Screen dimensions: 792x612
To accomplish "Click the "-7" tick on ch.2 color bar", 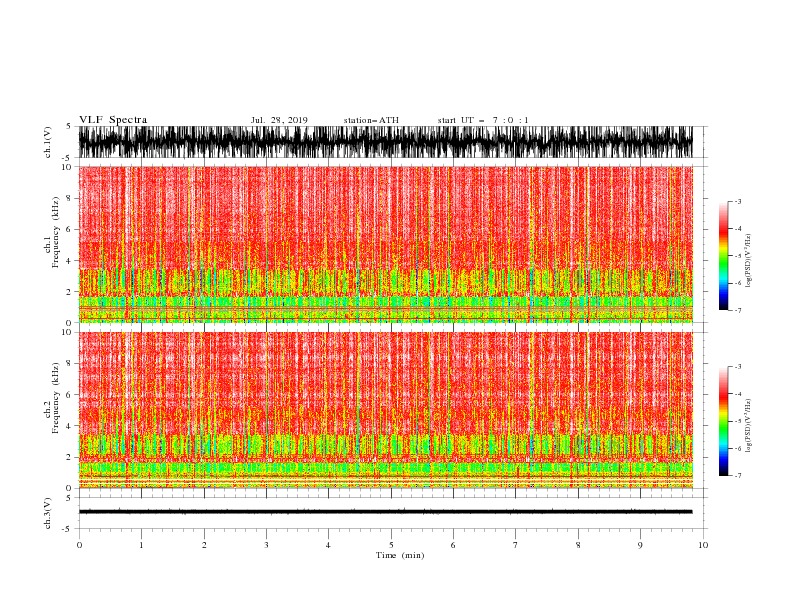I will (x=738, y=475).
